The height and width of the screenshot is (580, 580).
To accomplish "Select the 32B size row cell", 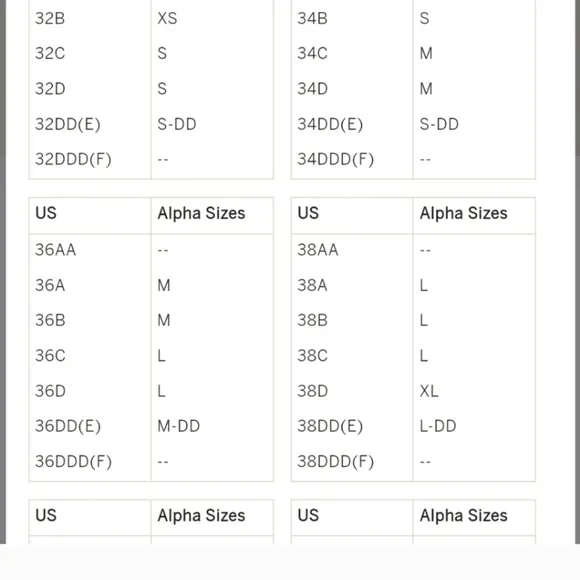I will (50, 18).
